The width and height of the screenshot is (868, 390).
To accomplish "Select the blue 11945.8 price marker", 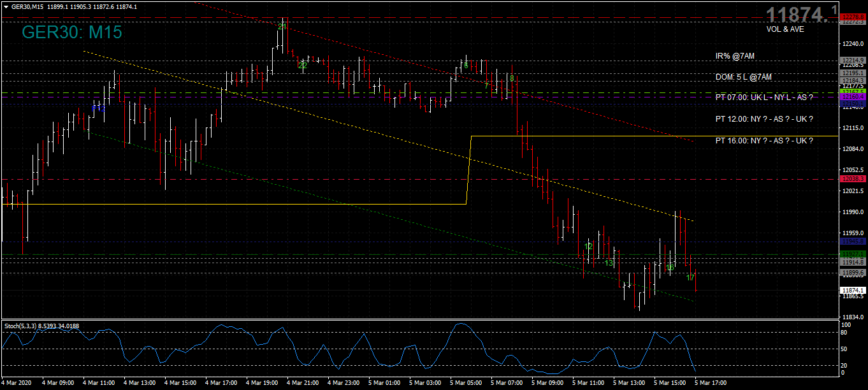I will tap(851, 242).
